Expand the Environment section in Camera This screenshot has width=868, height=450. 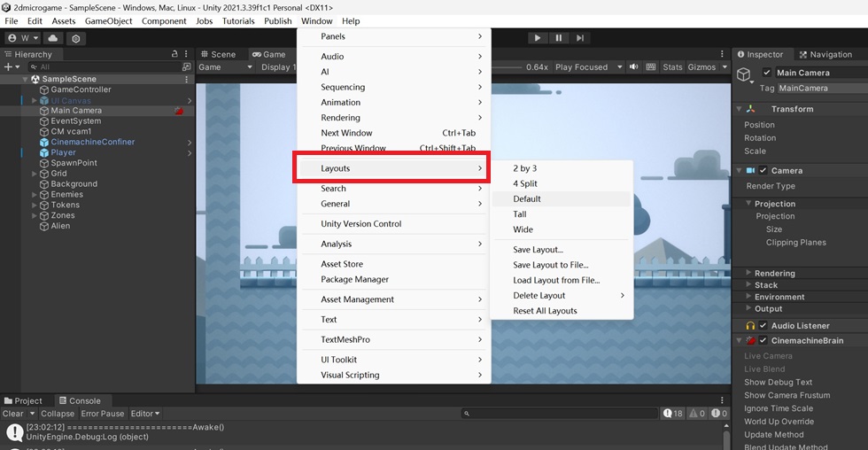(748, 296)
